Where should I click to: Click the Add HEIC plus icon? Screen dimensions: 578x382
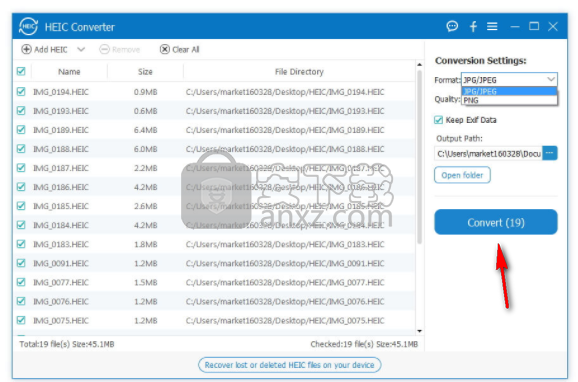26,49
